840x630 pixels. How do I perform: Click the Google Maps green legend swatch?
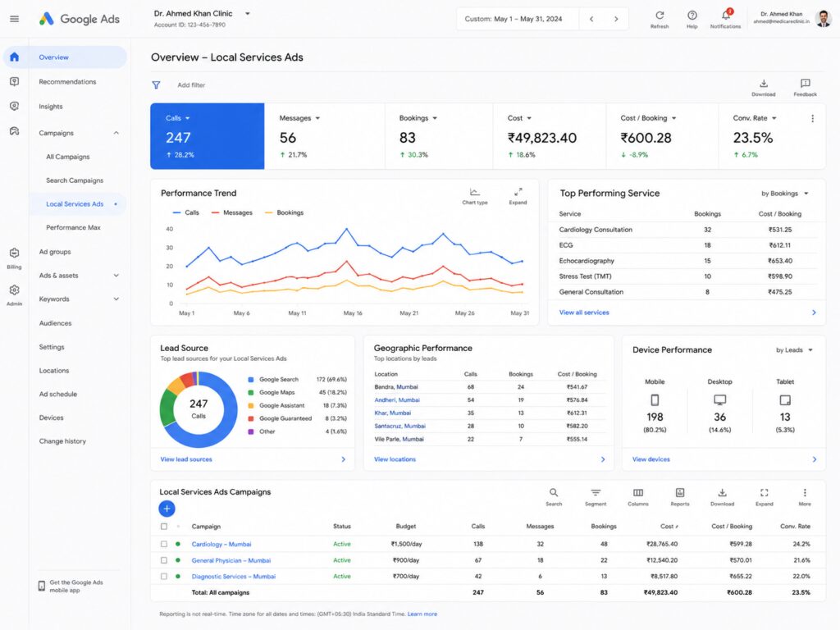click(251, 392)
